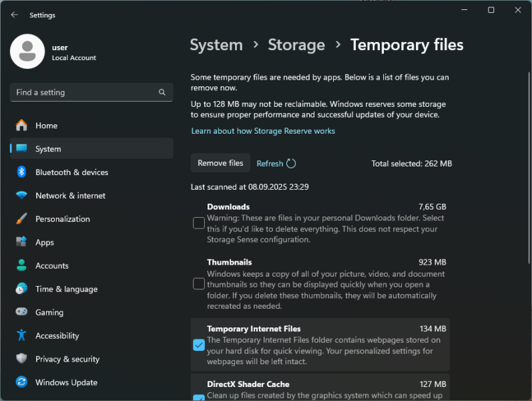Viewport: 532px width, 401px height.
Task: Minimize the Settings window
Action: [465, 10]
